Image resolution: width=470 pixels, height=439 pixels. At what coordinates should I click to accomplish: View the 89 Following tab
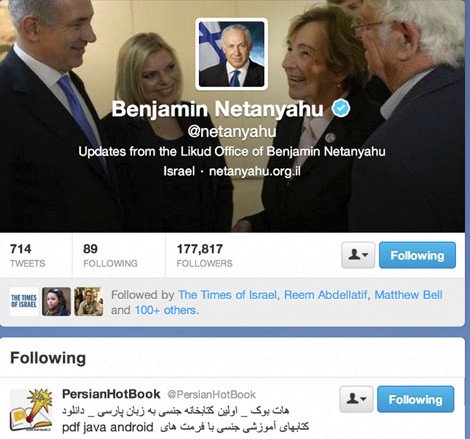pyautogui.click(x=110, y=255)
